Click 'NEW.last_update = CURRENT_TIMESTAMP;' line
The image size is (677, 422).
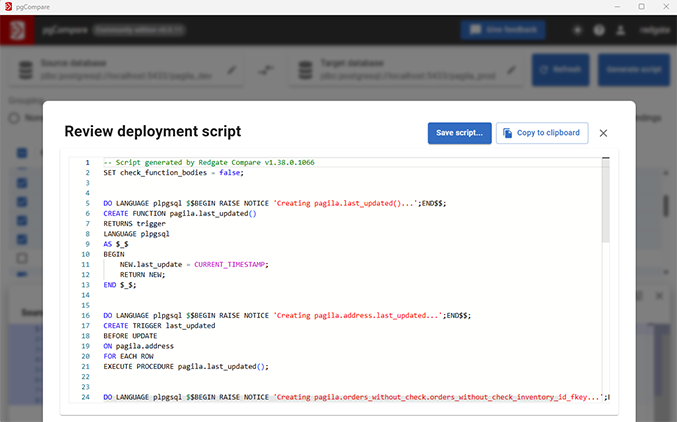[194, 264]
